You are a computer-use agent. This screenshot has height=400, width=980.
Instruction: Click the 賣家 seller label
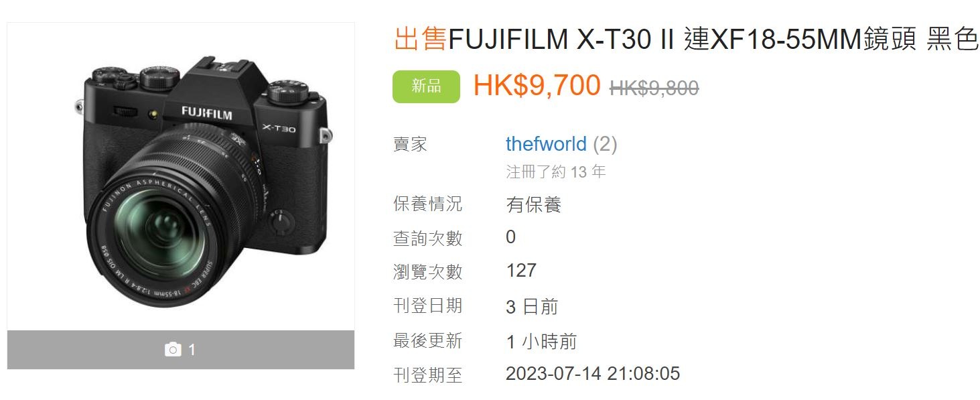tap(410, 144)
